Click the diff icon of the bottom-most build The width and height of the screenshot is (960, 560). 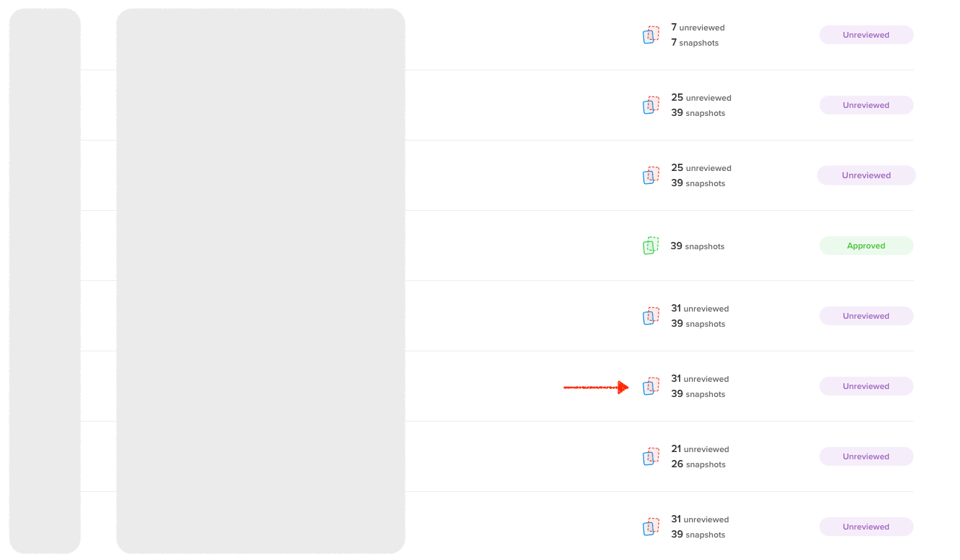[x=651, y=527]
